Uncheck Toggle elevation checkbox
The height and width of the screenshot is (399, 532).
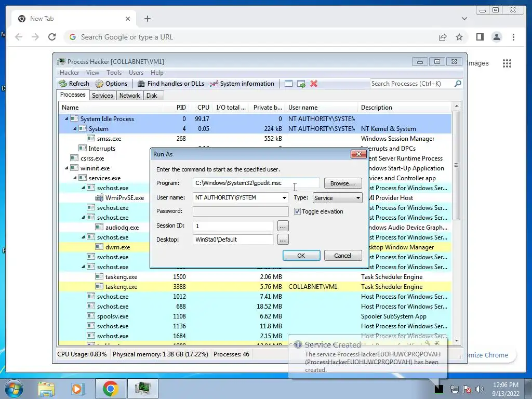(297, 211)
